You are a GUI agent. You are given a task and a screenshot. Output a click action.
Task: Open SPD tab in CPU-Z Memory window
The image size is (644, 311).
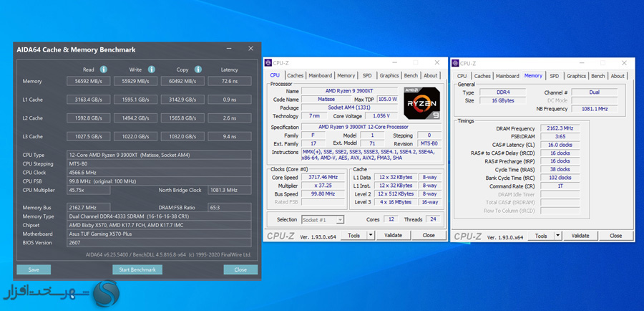pos(555,76)
